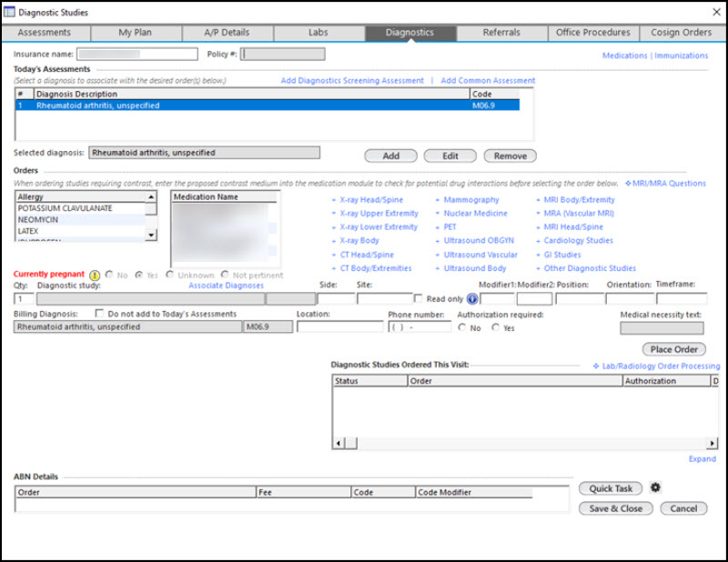Choose X-ray Head/Spine order
The width and height of the screenshot is (728, 562).
pyautogui.click(x=371, y=199)
